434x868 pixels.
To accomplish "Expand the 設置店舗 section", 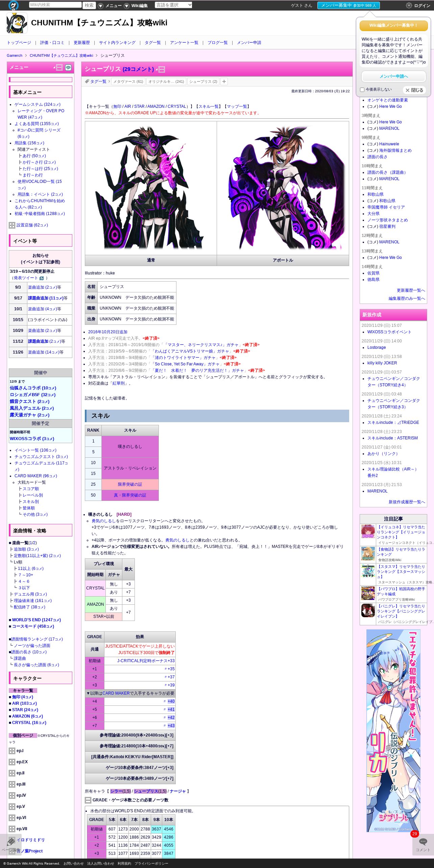I will click(x=12, y=225).
